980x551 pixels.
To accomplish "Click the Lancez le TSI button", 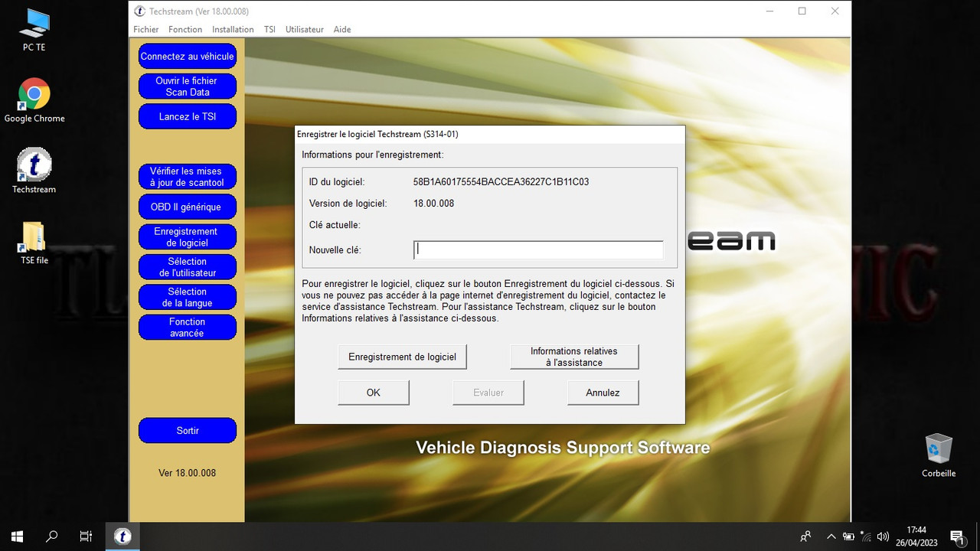I will (x=188, y=116).
